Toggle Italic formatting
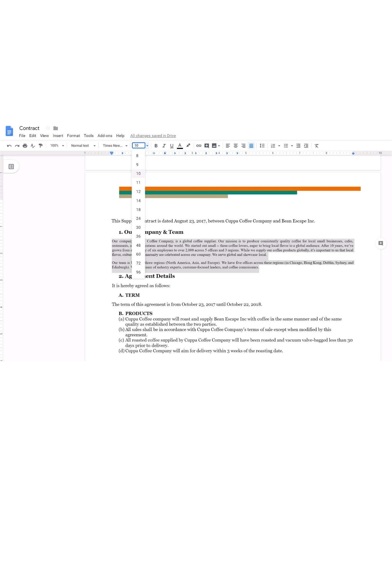Viewport: 392px width, 576px height. click(164, 146)
